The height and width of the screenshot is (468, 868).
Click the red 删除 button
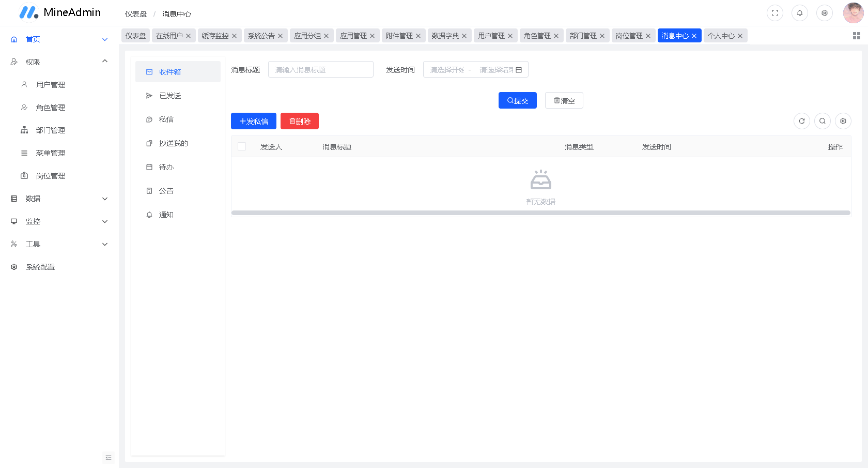(x=300, y=121)
